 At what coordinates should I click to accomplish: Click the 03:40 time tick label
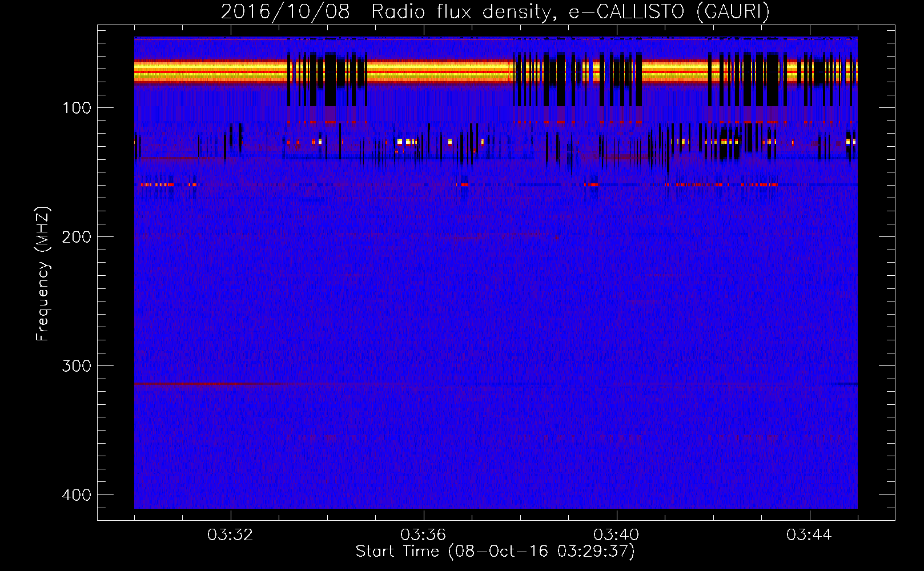[616, 535]
